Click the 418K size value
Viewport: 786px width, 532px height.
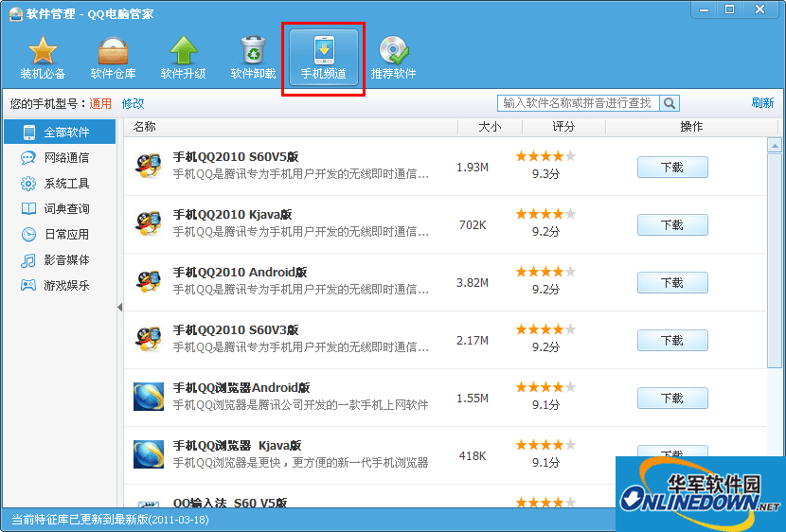pyautogui.click(x=473, y=456)
